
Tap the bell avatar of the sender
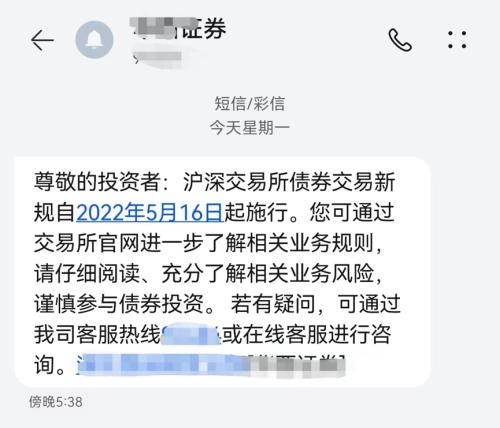coord(94,40)
